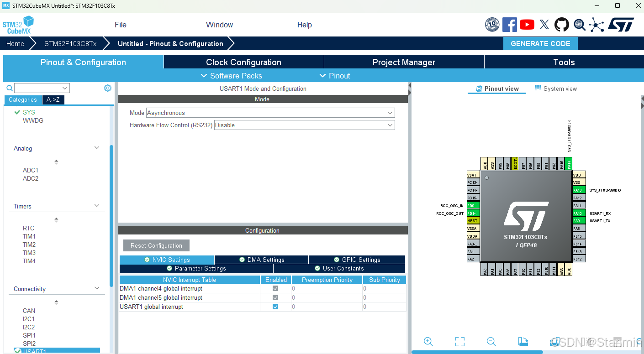
Task: Switch to Tools tab
Action: 564,62
